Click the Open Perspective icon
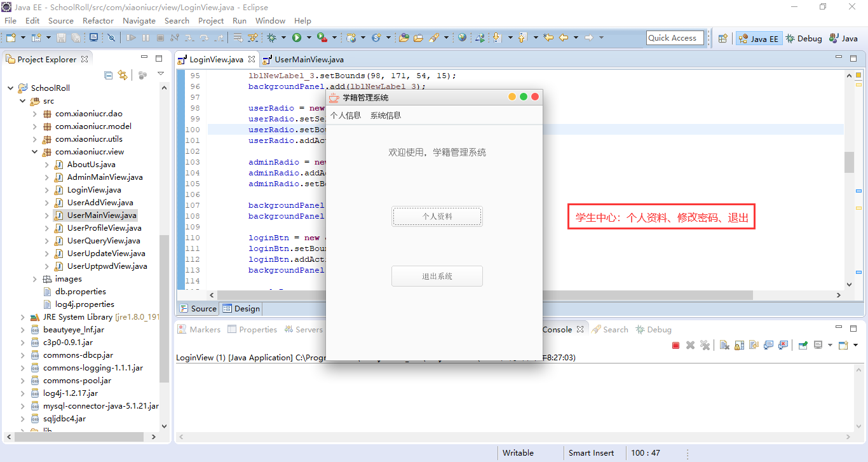This screenshot has height=462, width=868. pyautogui.click(x=722, y=38)
